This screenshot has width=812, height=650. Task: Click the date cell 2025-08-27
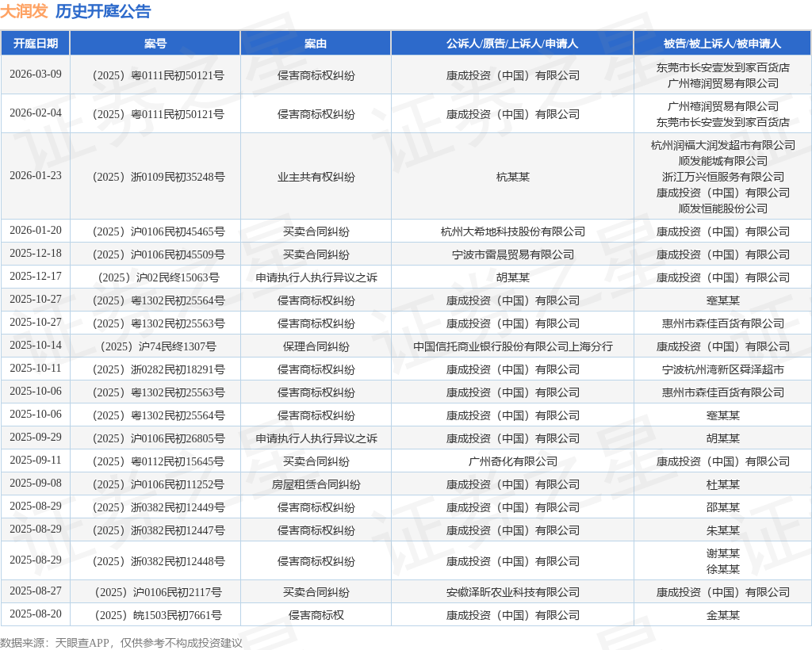point(35,591)
